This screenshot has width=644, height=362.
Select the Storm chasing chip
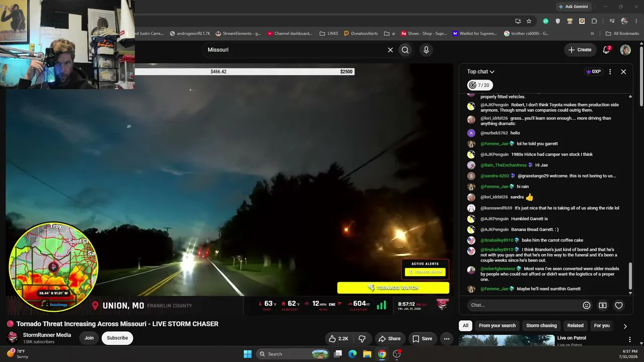541,325
